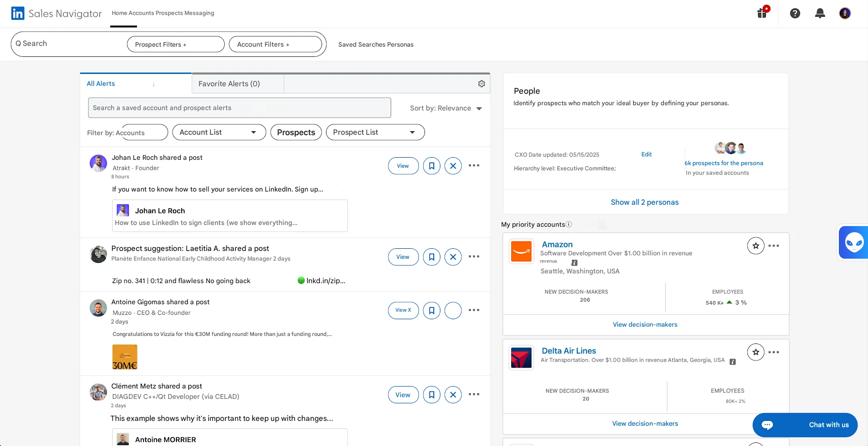868x446 pixels.
Task: Open more options for Johan Le Roch alert
Action: click(x=474, y=166)
